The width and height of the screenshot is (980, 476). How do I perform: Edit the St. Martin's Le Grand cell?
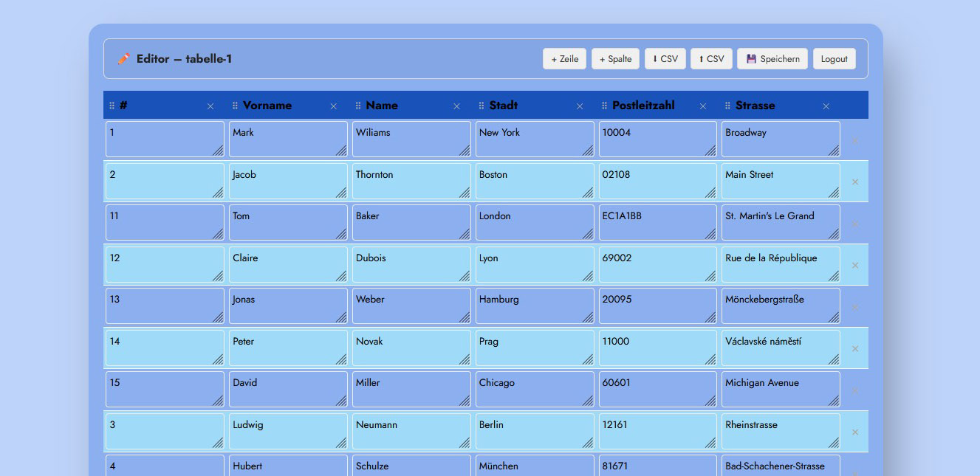coord(781,223)
